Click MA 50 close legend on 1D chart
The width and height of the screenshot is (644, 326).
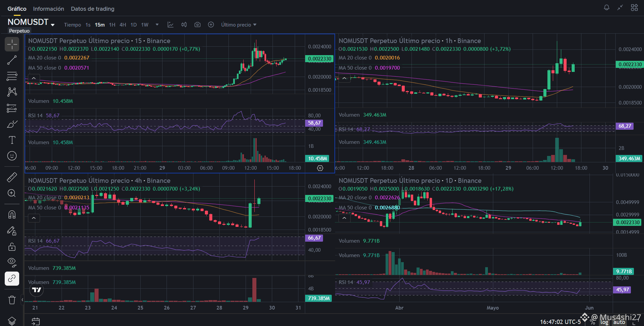click(x=369, y=208)
